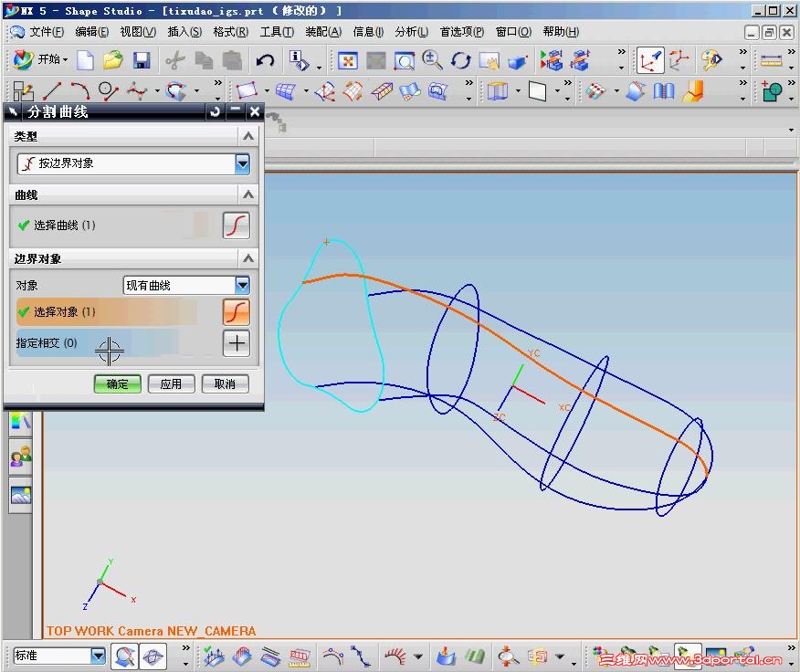Click the shaded cube render icon
800x672 pixels.
pyautogui.click(x=517, y=62)
